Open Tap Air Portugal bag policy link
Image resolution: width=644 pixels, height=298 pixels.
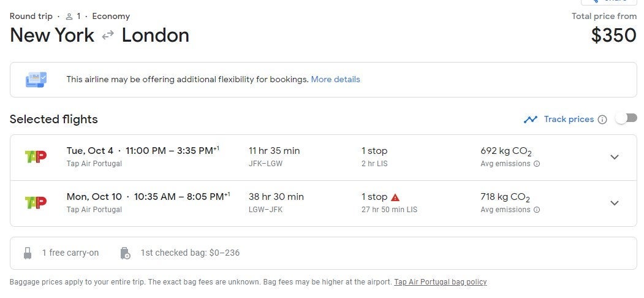point(441,282)
